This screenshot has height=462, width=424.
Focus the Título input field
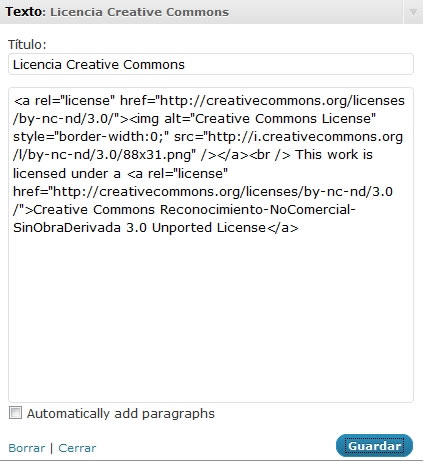[x=211, y=64]
